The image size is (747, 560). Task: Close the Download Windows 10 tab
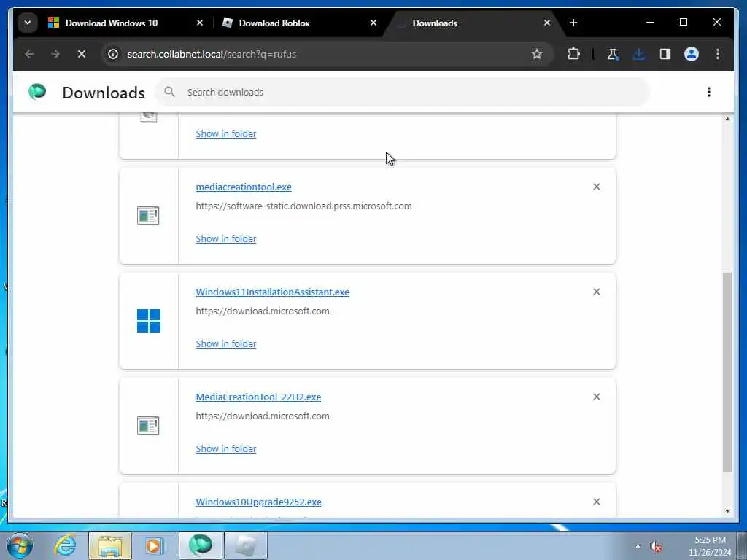pos(200,23)
